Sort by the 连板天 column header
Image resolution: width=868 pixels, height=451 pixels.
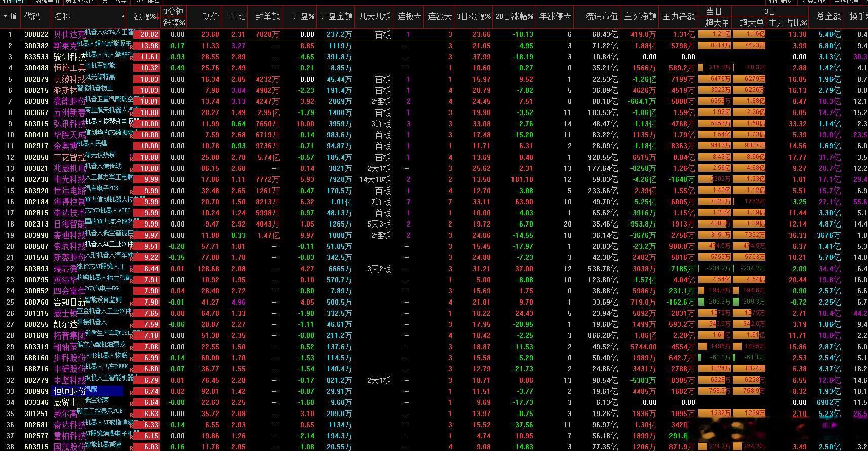409,16
